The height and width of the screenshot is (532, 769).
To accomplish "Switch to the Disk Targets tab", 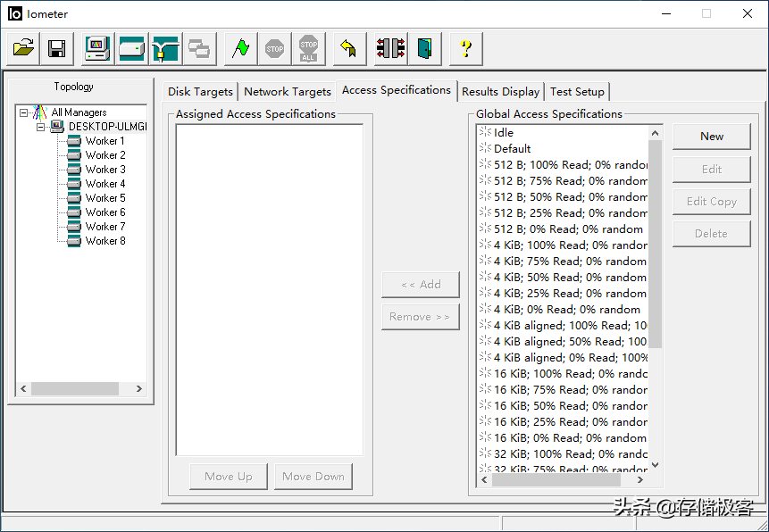I will click(200, 91).
